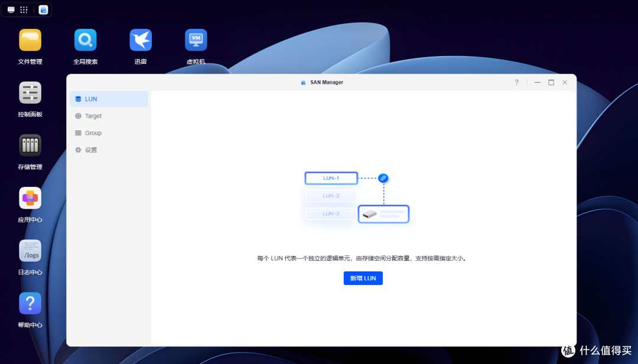Viewport: 638px width, 364px height.
Task: Open the 文件管理 desktop icon
Action: point(30,40)
